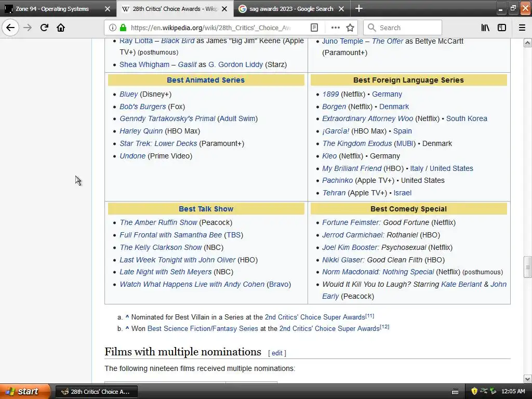
Task: Click the 12:05 AM clock
Action: 513,392
